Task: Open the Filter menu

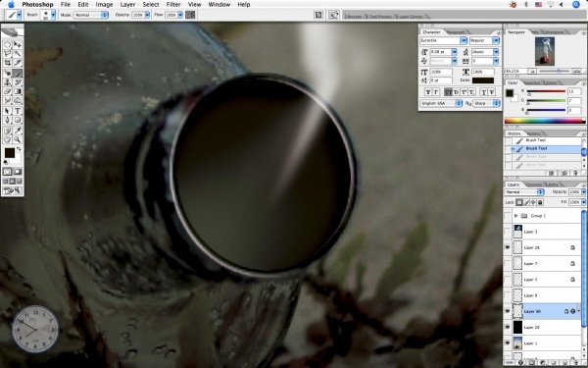Action: pyautogui.click(x=173, y=5)
